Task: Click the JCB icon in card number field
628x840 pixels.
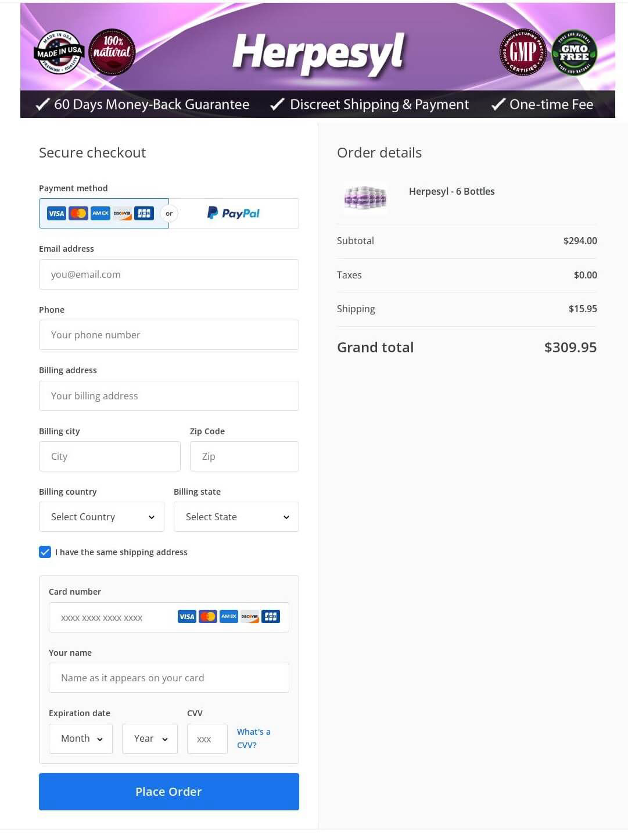Action: [271, 617]
